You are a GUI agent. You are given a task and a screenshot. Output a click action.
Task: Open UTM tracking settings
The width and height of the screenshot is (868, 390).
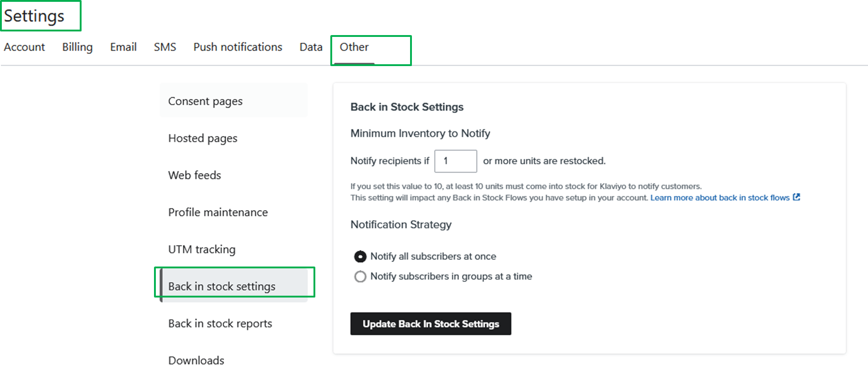202,250
